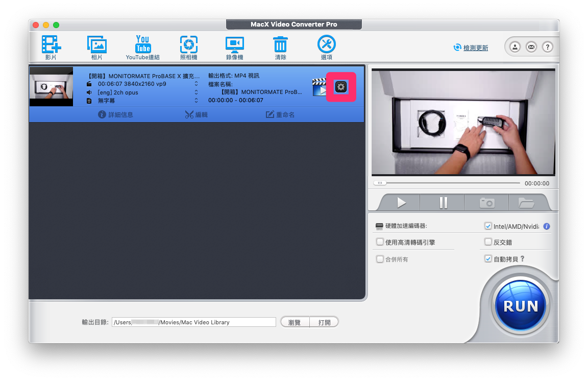
Task: Click the 瀏覽 browse button
Action: pos(295,322)
